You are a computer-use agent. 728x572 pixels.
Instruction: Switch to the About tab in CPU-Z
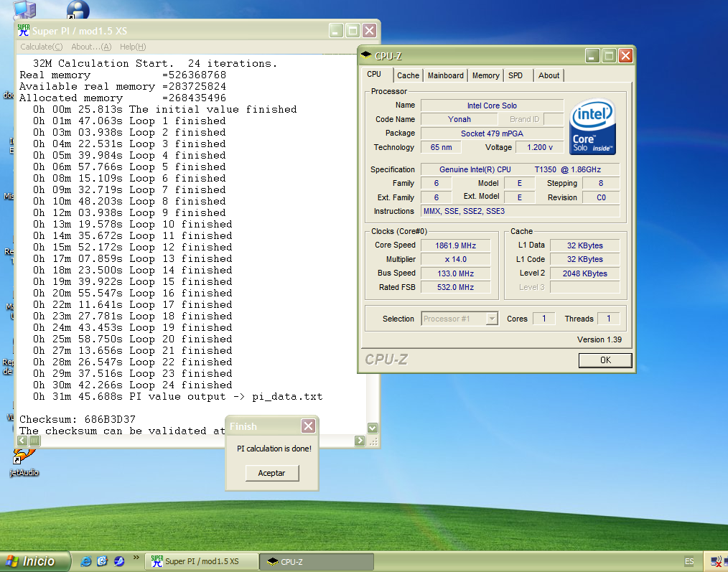[x=549, y=75]
